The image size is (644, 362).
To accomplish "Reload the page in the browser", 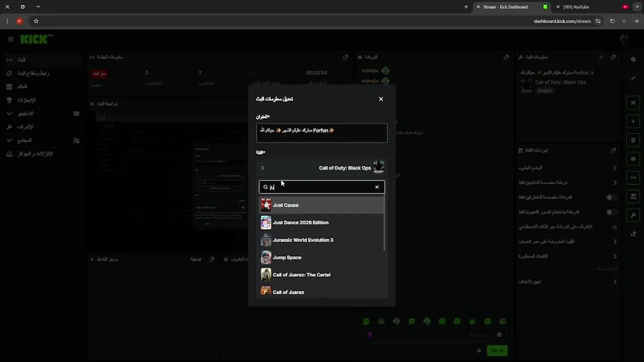I will coord(612,21).
